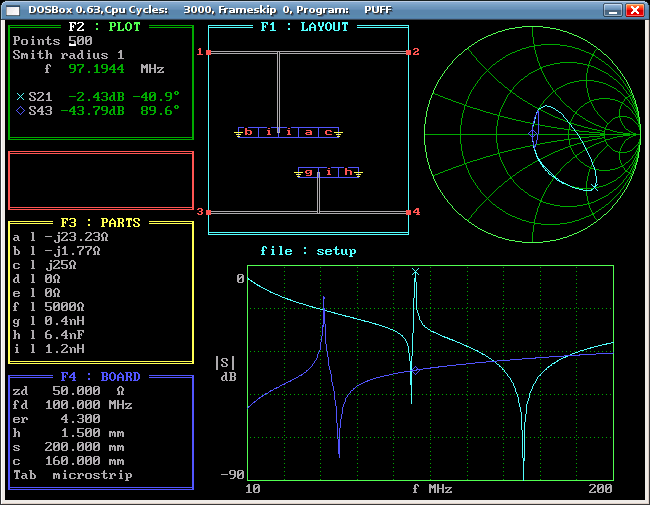Image resolution: width=650 pixels, height=505 pixels.
Task: Click port 4 connector in layout
Action: [x=408, y=212]
